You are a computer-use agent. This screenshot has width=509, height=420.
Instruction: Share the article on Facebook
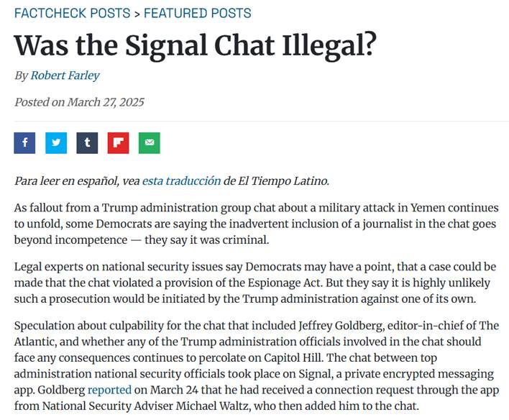24,143
